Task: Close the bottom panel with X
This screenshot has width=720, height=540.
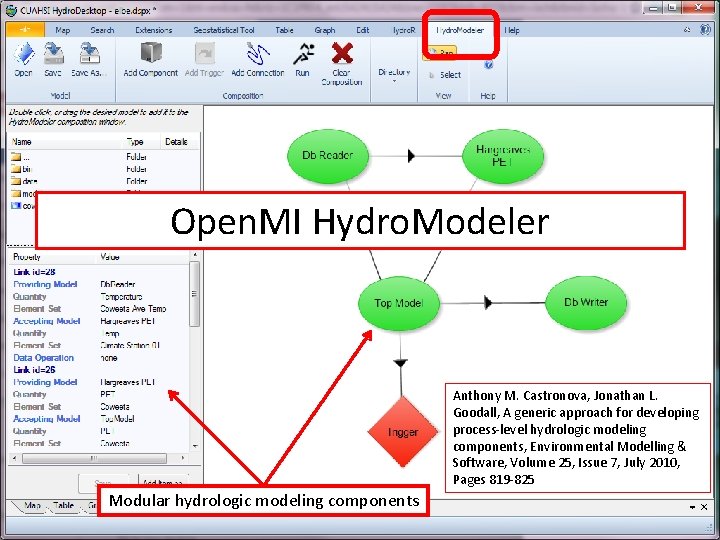Action: [704, 507]
